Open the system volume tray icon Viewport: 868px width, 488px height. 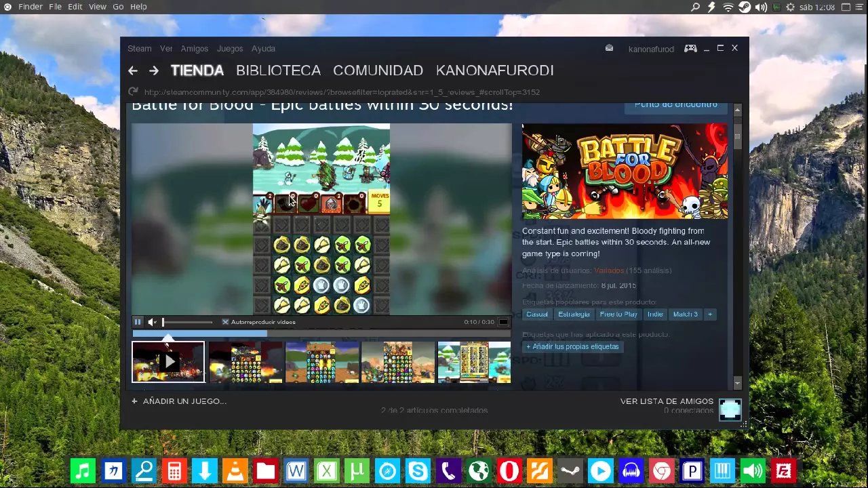(x=761, y=7)
